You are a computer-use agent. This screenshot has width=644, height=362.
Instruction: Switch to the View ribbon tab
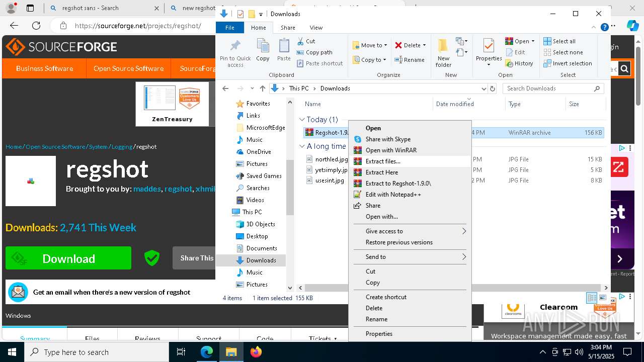coord(316,28)
